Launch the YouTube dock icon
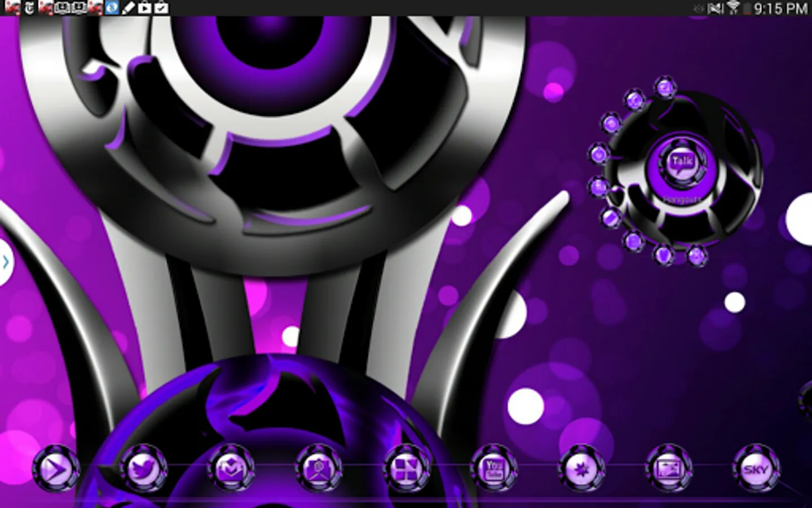The height and width of the screenshot is (508, 812). point(494,468)
